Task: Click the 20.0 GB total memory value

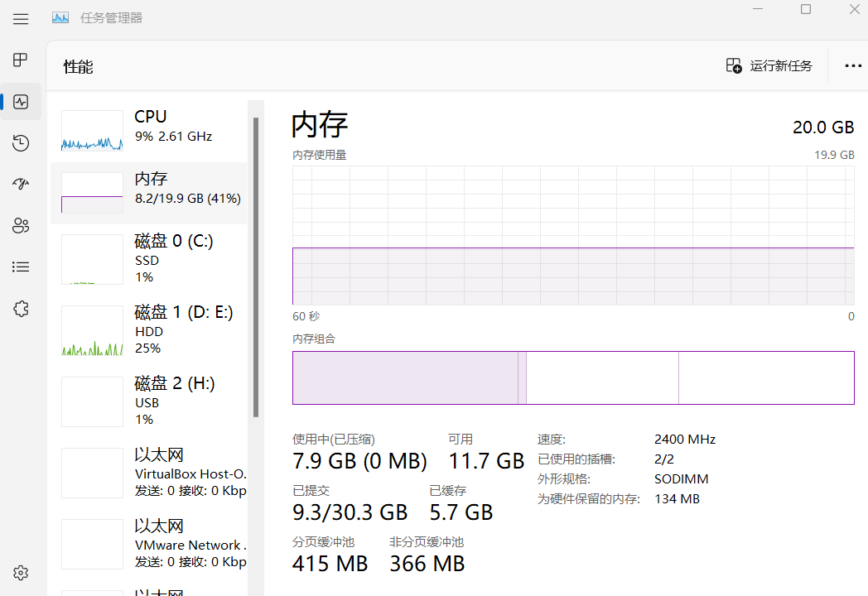Action: pos(823,127)
